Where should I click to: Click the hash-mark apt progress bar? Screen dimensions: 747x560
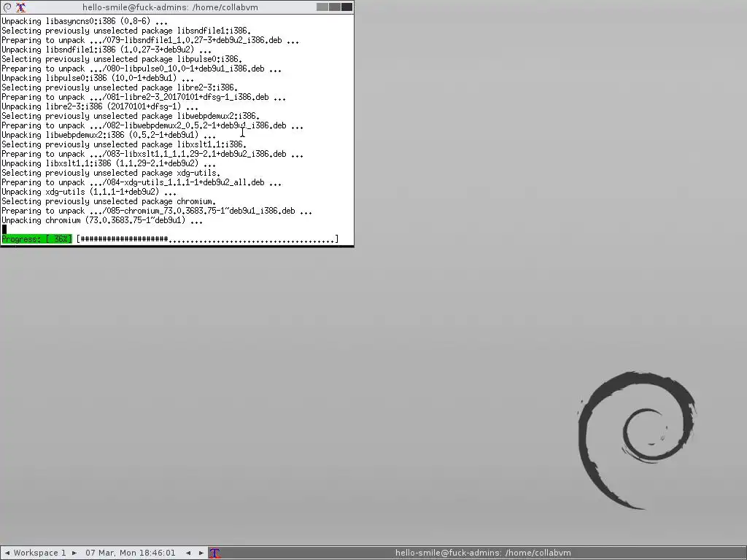[x=207, y=239]
